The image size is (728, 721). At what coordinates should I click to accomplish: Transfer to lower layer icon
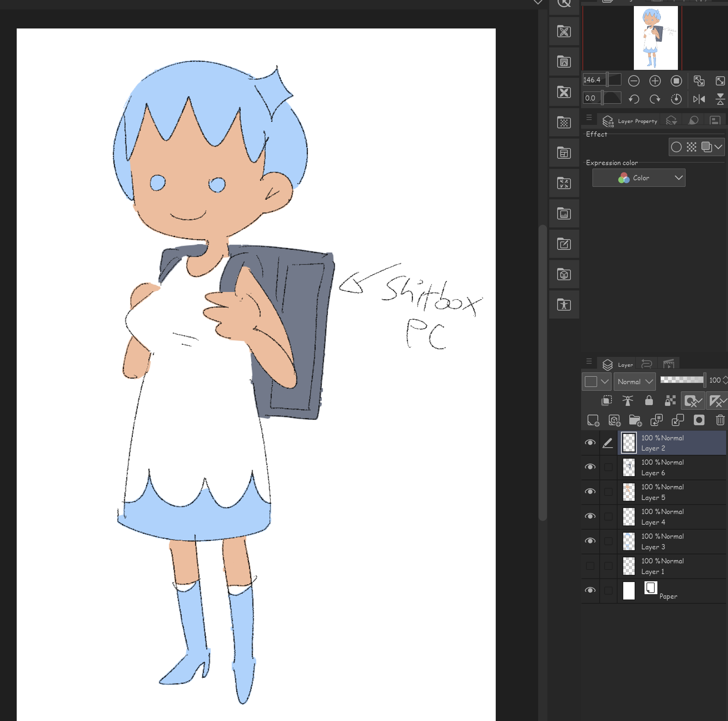click(656, 420)
